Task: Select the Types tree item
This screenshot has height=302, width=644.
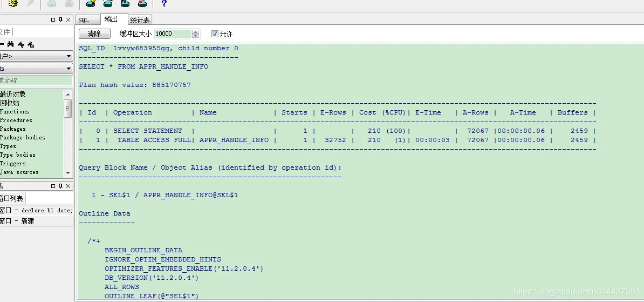Action: [x=8, y=146]
